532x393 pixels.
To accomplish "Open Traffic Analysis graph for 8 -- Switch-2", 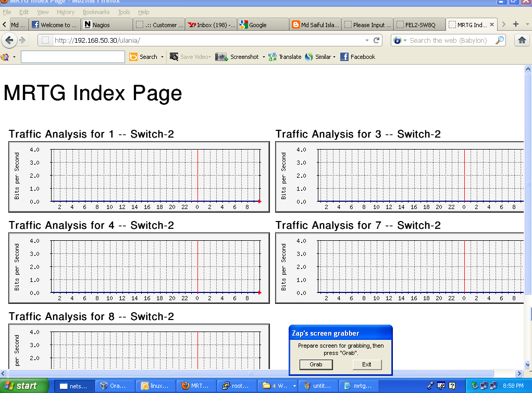I will coord(139,347).
